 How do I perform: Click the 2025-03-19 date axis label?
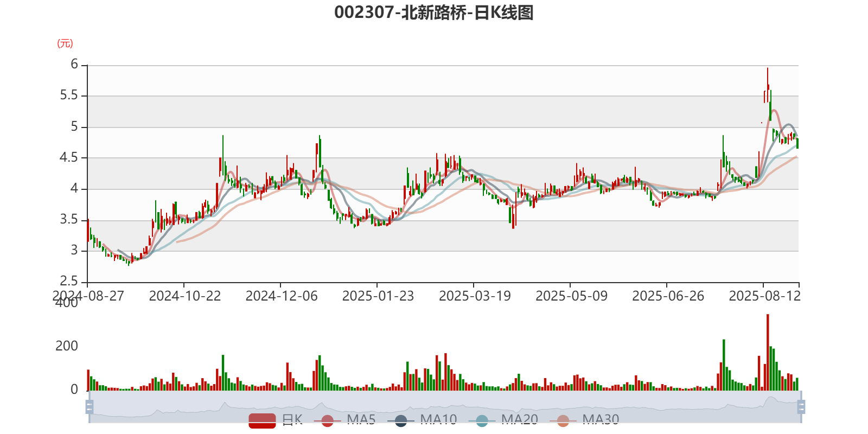pos(475,296)
